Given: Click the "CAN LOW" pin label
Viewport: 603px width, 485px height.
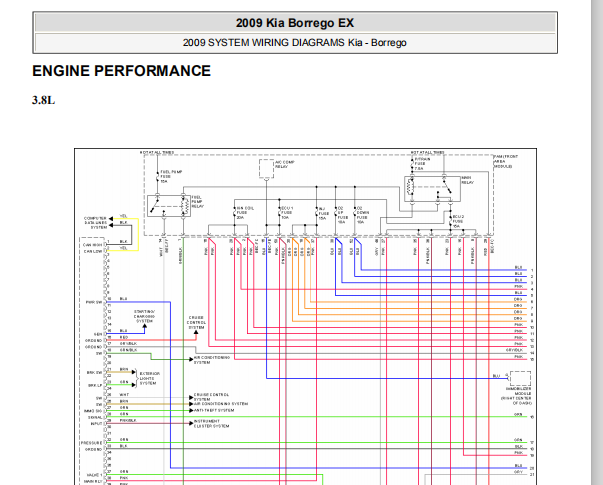Looking at the screenshot, I should tap(92, 251).
